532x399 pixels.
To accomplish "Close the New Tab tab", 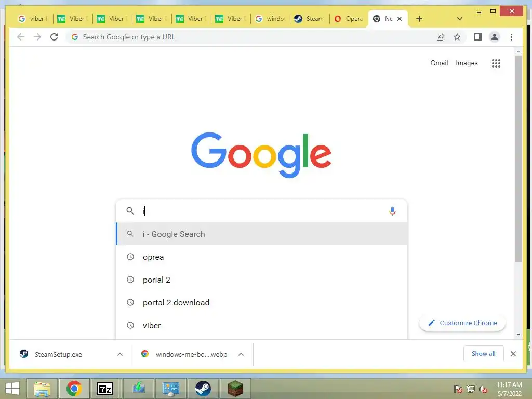I will click(400, 19).
